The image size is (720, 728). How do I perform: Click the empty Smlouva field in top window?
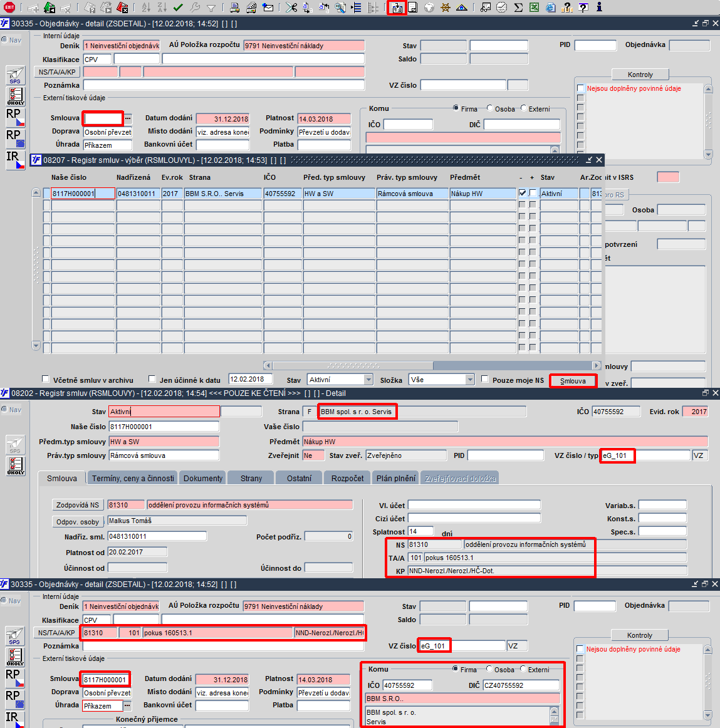pos(103,118)
